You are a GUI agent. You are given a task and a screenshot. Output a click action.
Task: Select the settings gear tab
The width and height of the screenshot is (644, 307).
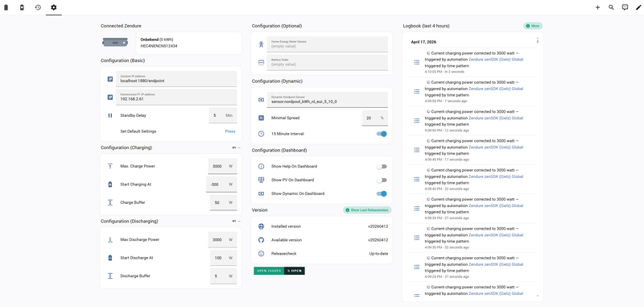[x=54, y=7]
